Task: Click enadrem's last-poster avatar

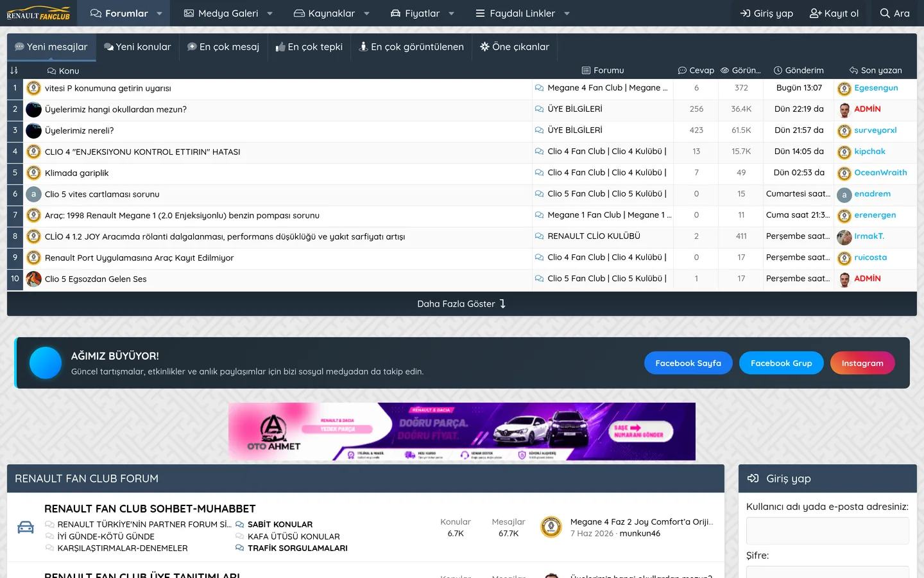Action: [x=844, y=195]
